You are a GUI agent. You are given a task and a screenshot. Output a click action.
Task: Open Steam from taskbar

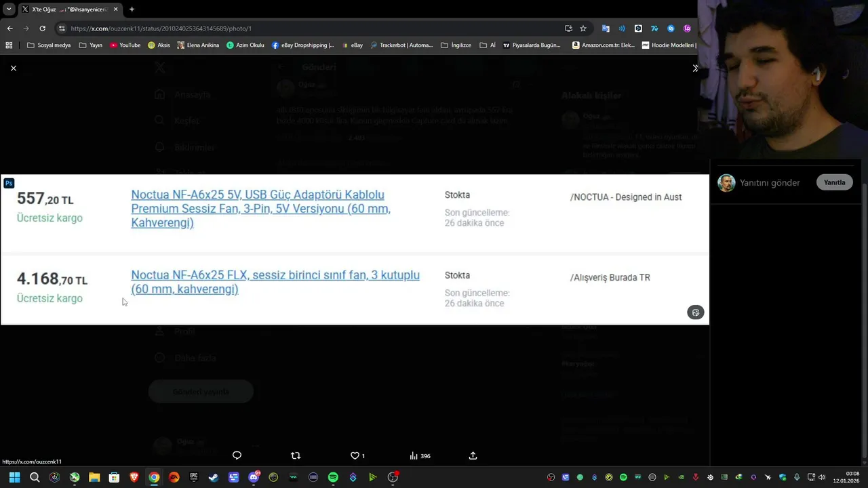point(214,477)
